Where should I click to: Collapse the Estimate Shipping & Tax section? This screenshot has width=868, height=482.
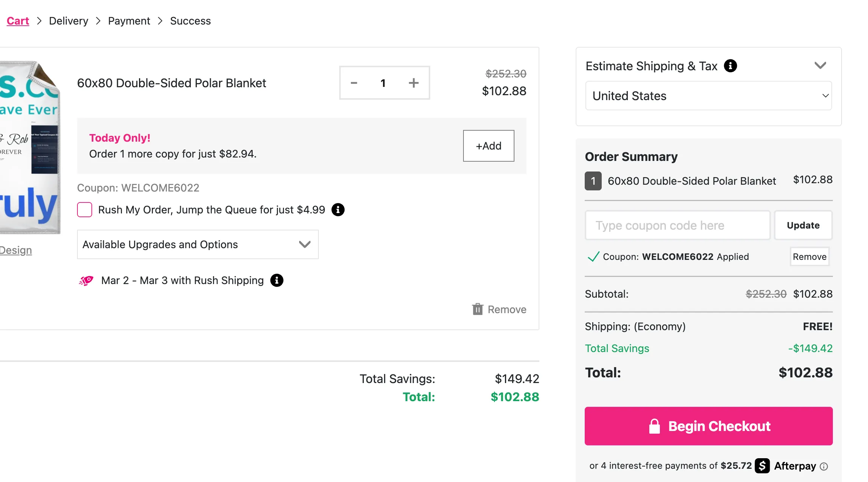[x=820, y=66]
